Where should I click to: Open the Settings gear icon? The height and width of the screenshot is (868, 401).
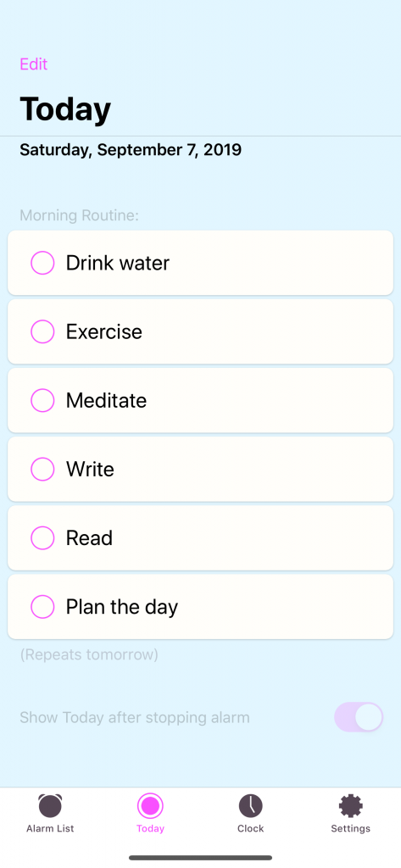pos(351,805)
